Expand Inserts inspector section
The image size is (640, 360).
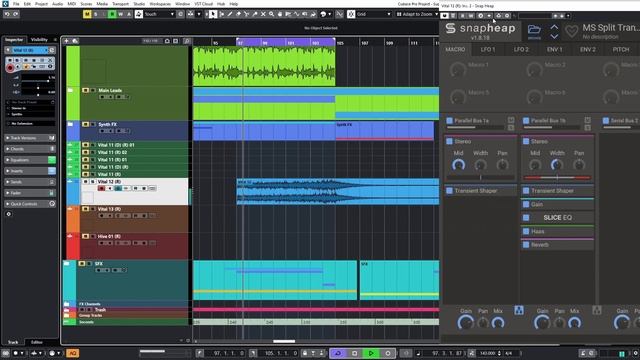30,171
